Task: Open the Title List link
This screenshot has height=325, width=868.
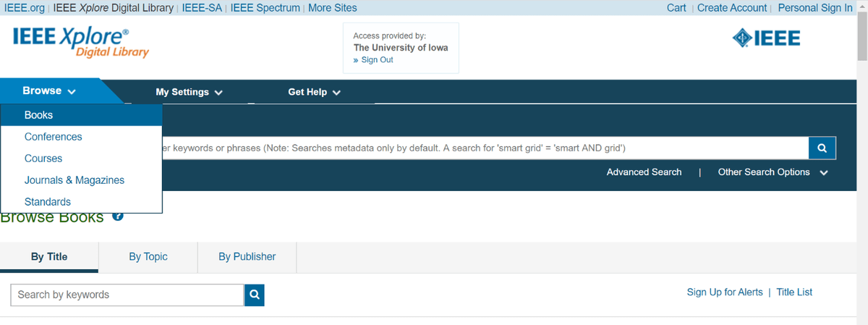Action: [794, 292]
